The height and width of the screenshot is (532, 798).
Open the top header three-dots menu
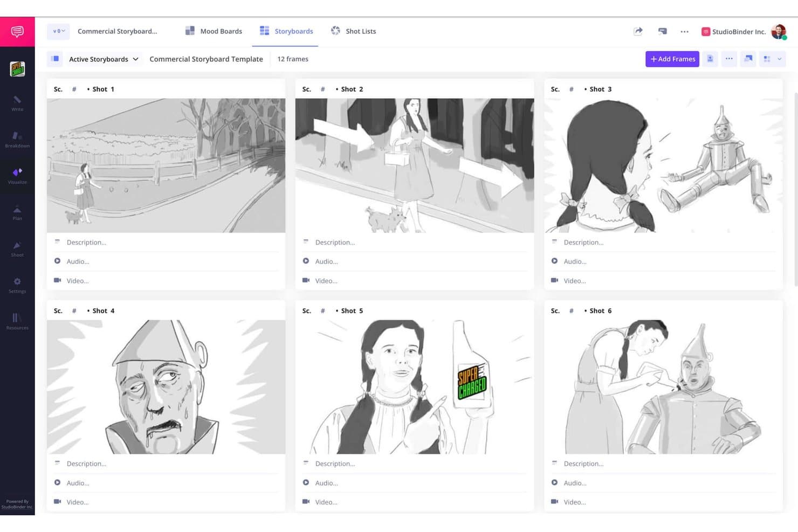685,32
